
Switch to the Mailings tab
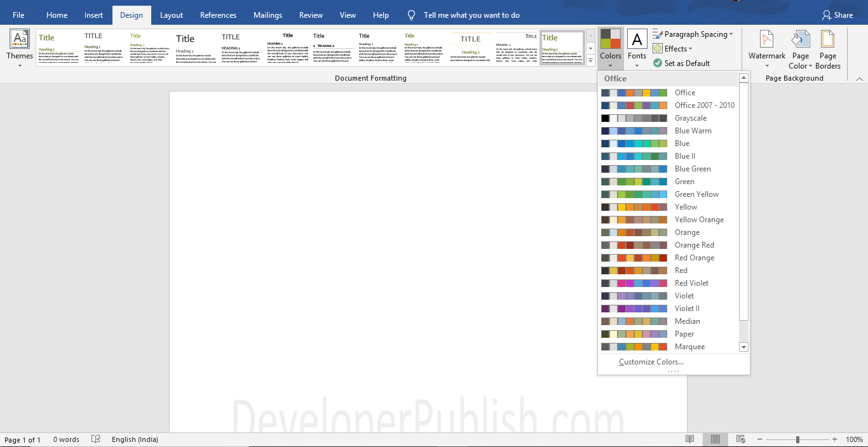tap(268, 15)
